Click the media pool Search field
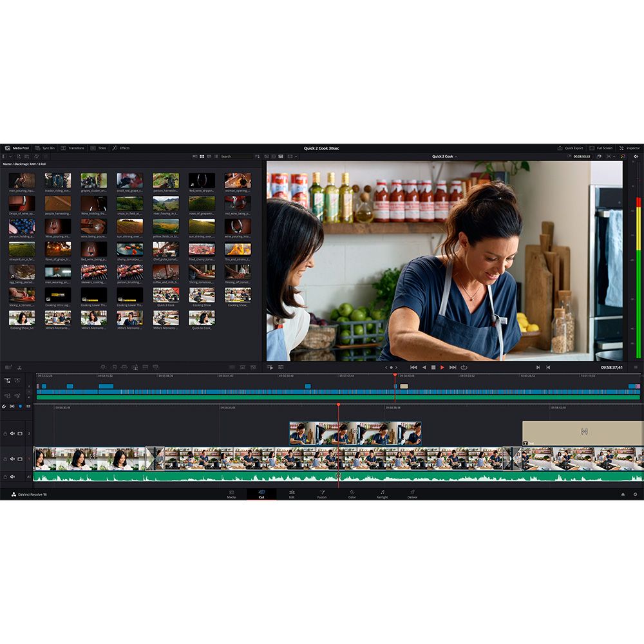This screenshot has width=644, height=644. click(234, 156)
